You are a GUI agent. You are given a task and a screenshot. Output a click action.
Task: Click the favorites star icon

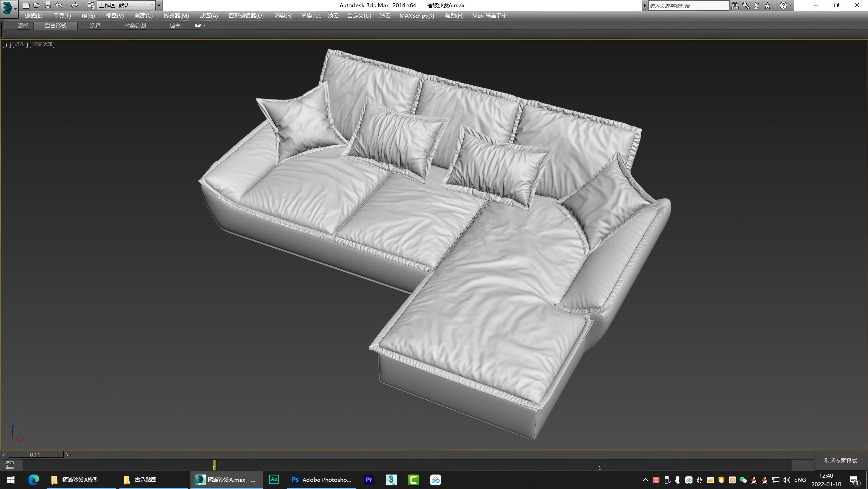click(x=767, y=5)
